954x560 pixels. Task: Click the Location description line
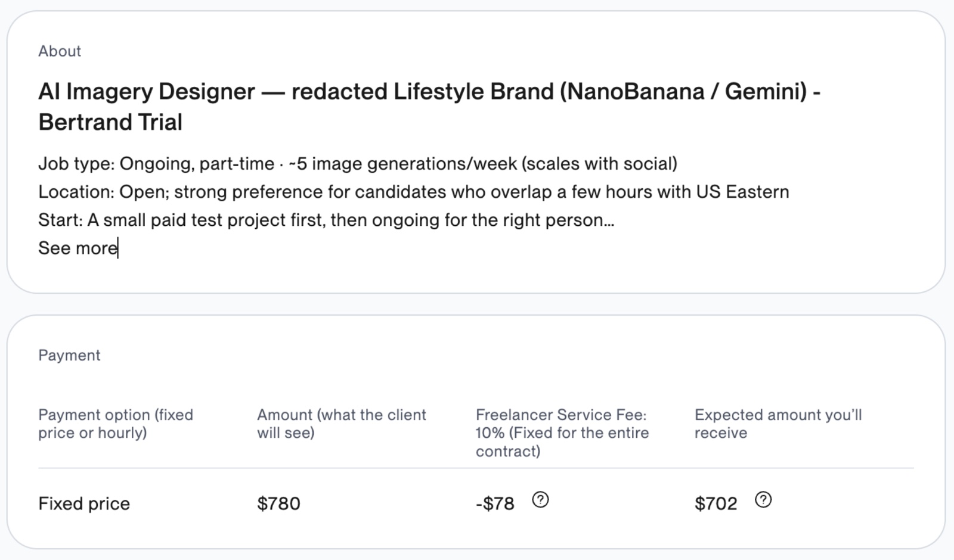(x=414, y=192)
